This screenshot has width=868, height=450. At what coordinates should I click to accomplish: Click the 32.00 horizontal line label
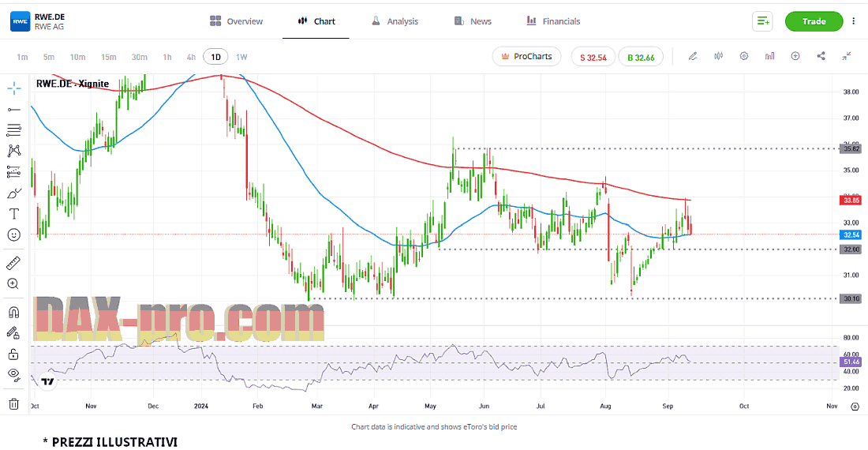coord(851,249)
